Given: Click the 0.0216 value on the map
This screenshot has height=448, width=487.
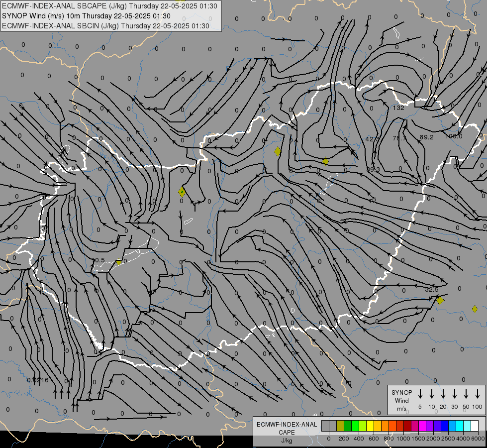Looking at the screenshot, I should click(38, 380).
